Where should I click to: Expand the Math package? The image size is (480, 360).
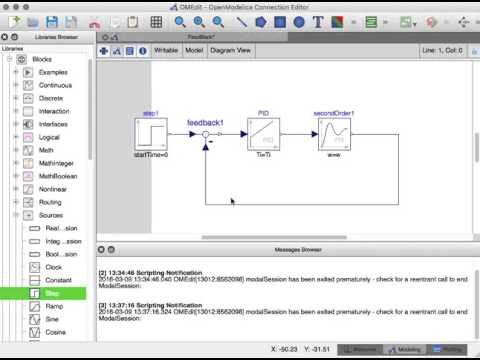click(x=16, y=150)
